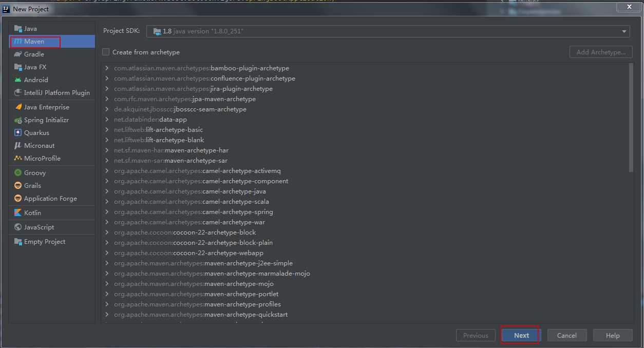Click the Empty Project folder icon
Viewport: 644px width, 348px height.
click(x=18, y=242)
